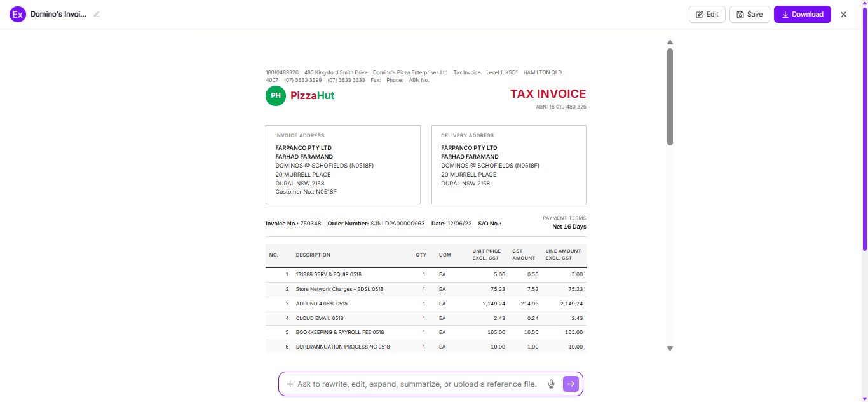868x402 pixels.
Task: Select INVOICE ADDRESS heading
Action: (x=300, y=135)
